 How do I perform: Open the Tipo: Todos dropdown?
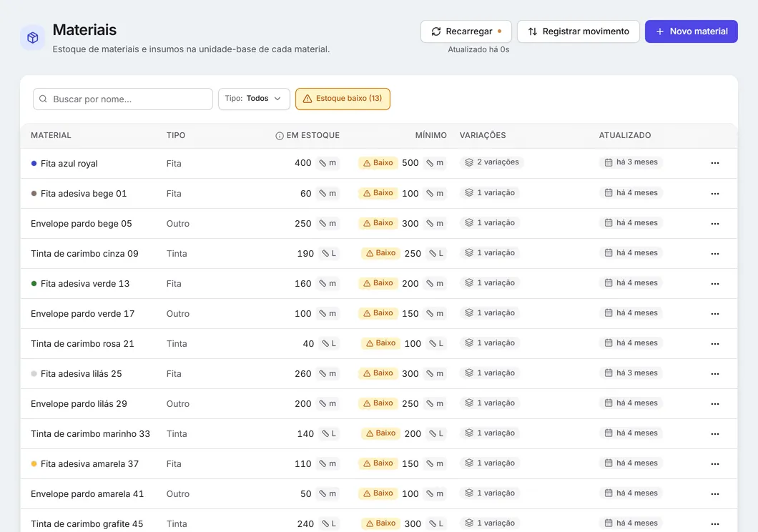click(x=254, y=99)
